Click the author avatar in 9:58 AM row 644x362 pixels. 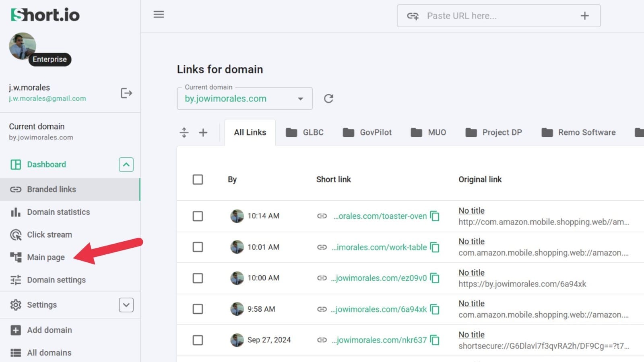pyautogui.click(x=237, y=309)
